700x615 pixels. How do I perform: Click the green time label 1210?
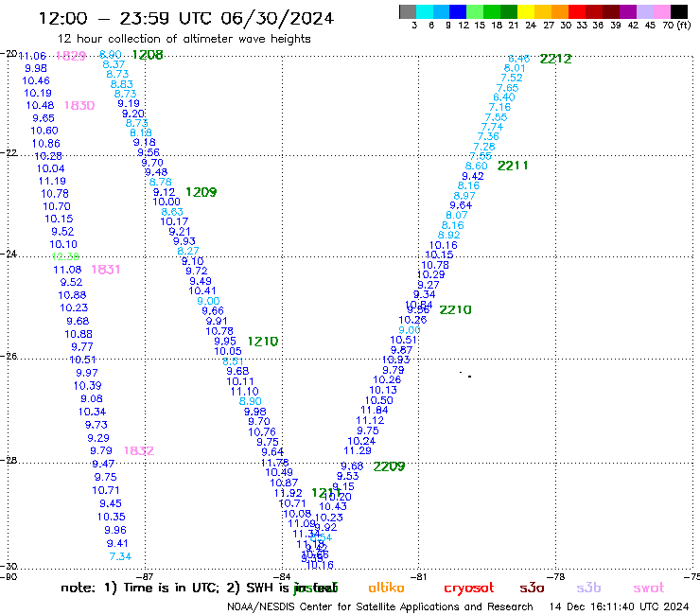pyautogui.click(x=263, y=342)
